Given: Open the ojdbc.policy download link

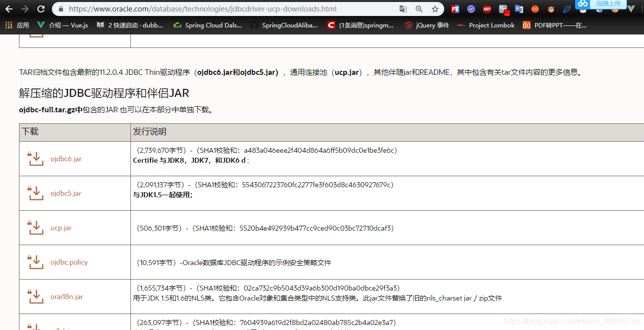Looking at the screenshot, I should (x=69, y=262).
